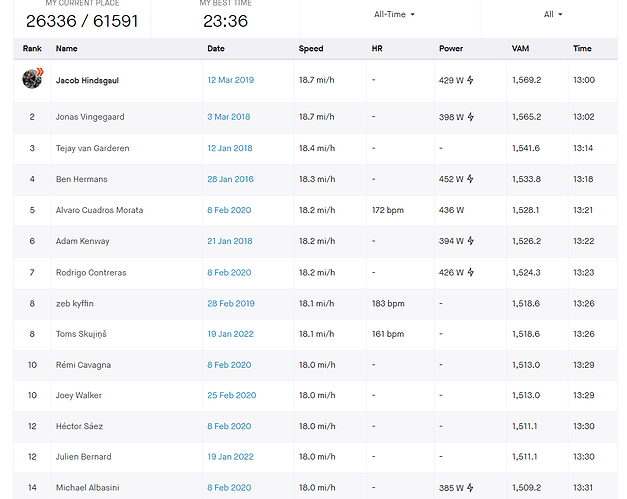The width and height of the screenshot is (627, 499).
Task: Click the VAM column header
Action: point(520,48)
